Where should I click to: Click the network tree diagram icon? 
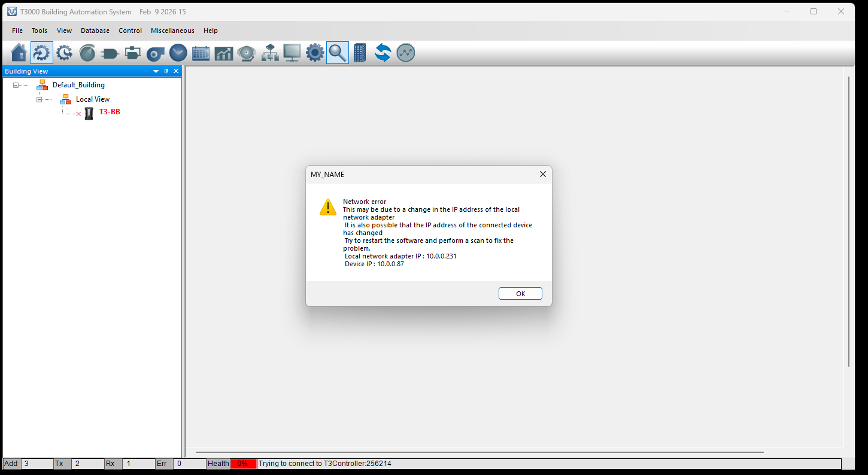pyautogui.click(x=269, y=53)
